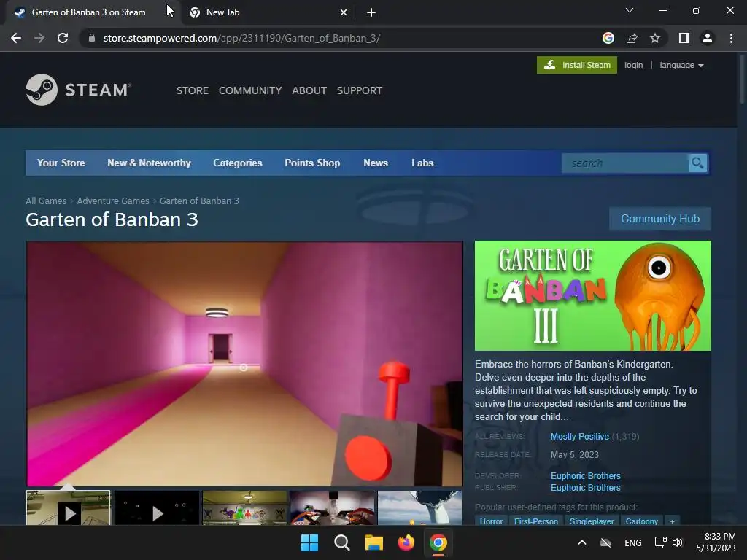This screenshot has height=560, width=747.
Task: Open News section
Action: (376, 163)
